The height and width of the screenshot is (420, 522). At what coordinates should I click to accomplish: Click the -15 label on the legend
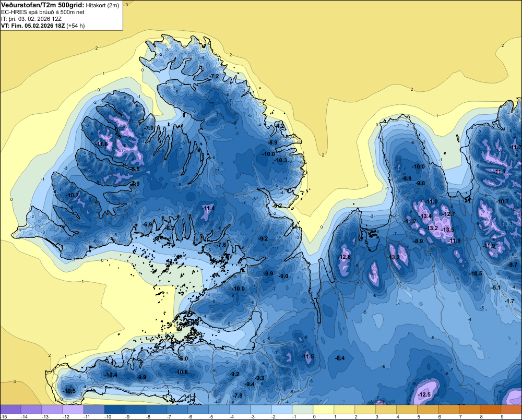click(4, 417)
